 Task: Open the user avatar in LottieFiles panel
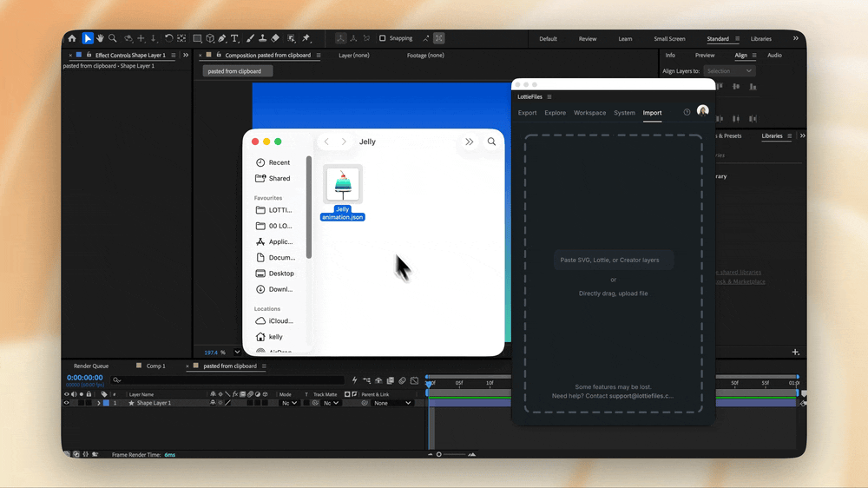(702, 111)
